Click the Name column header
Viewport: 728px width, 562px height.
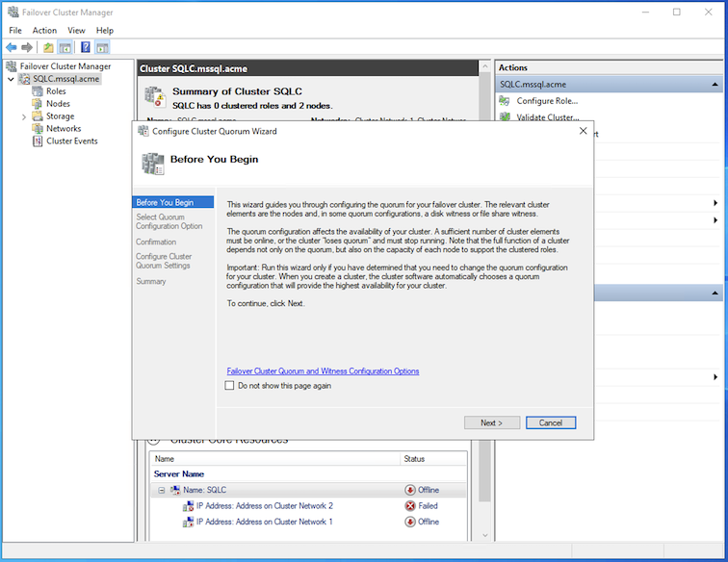point(274,459)
